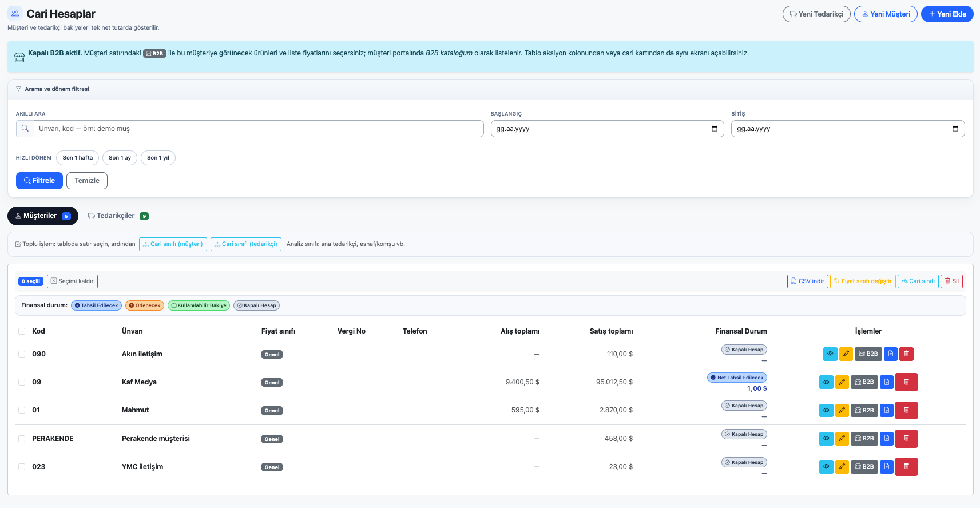Delete Akın iletişim using trash icon
980x508 pixels.
pyautogui.click(x=906, y=354)
